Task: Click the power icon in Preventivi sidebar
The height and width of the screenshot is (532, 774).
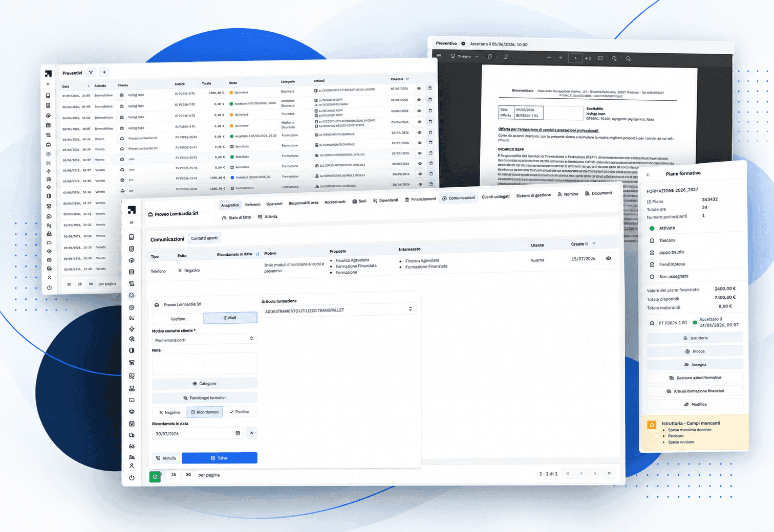Action: click(x=49, y=287)
